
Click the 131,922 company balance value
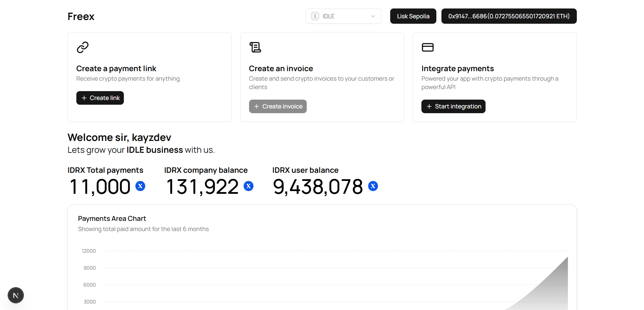(x=203, y=187)
